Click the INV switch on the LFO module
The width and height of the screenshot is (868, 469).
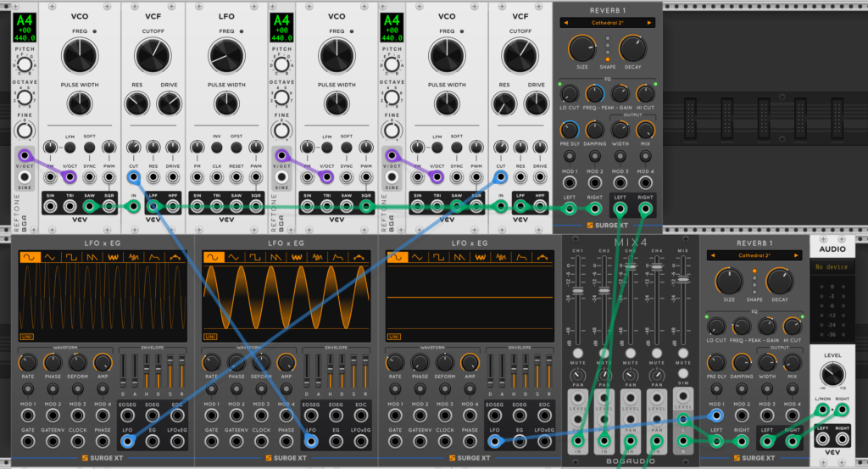pyautogui.click(x=216, y=148)
